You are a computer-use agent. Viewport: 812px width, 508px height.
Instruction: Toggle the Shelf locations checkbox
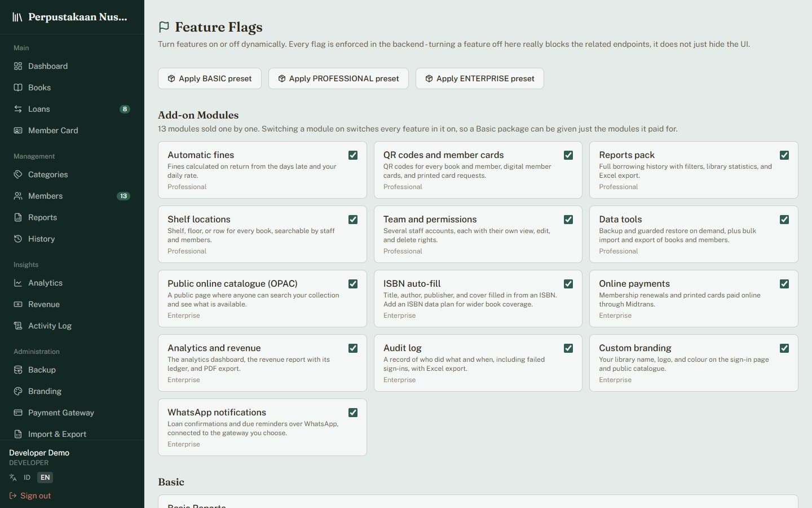pyautogui.click(x=353, y=220)
